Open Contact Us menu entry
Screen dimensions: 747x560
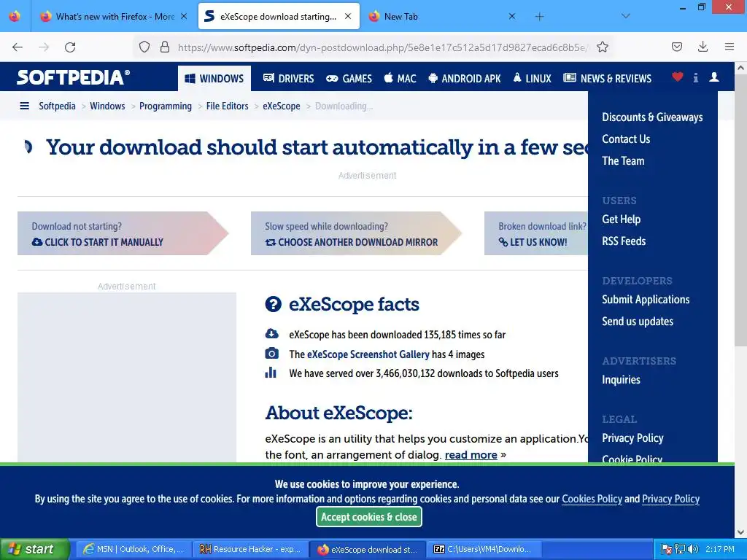[626, 139]
